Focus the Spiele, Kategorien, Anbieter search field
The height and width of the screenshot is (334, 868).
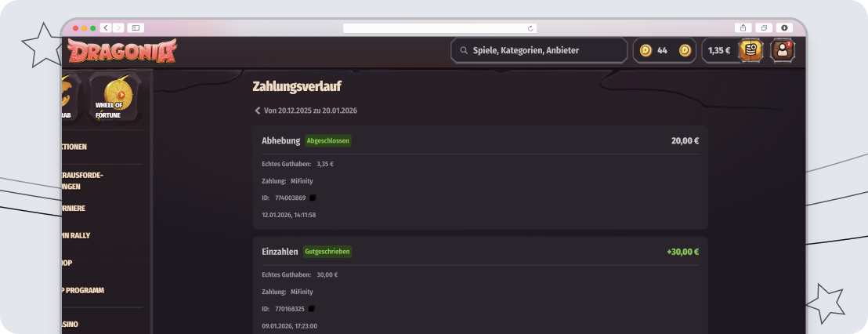(x=539, y=50)
